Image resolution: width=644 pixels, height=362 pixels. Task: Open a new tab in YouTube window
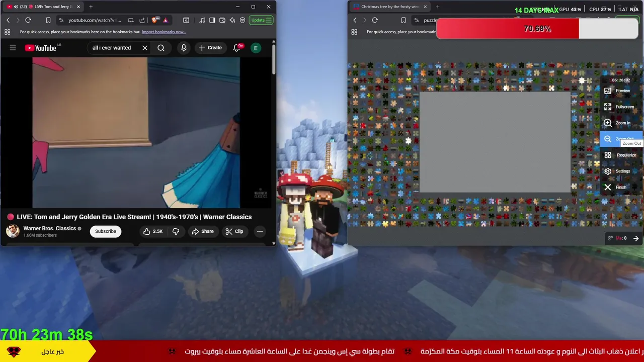[x=91, y=7]
